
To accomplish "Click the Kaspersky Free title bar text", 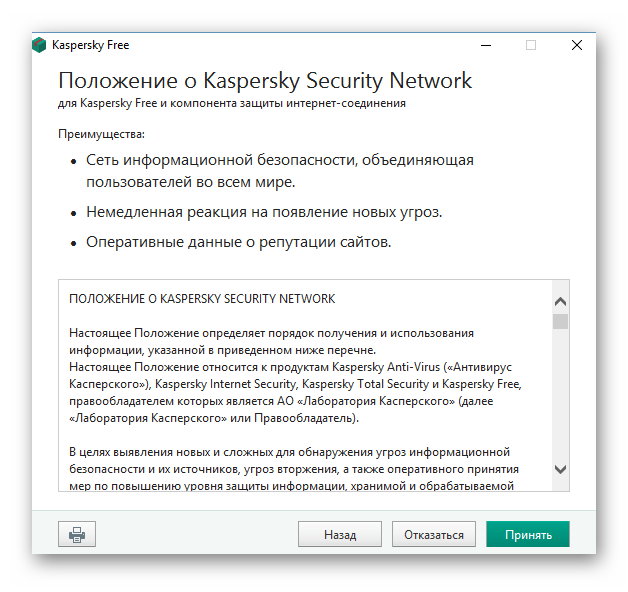I will click(x=91, y=45).
